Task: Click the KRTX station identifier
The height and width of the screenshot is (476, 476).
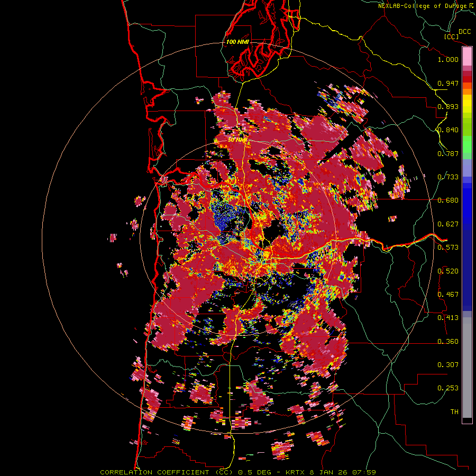Action: pos(296,472)
